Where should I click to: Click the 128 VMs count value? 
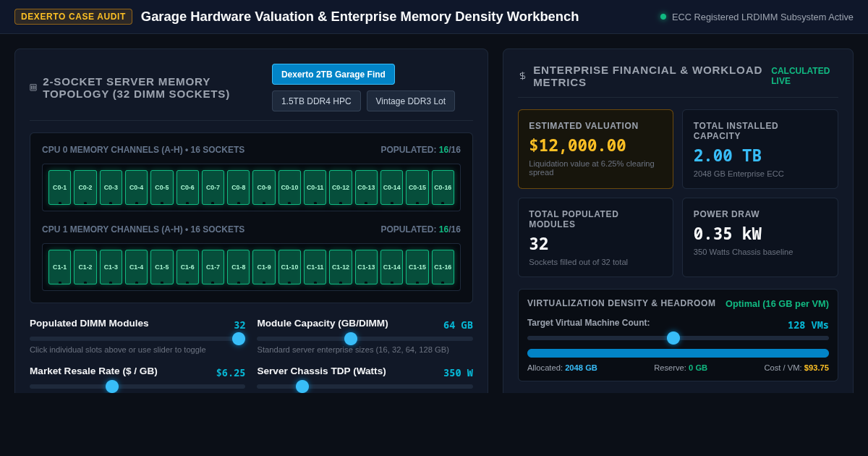point(808,325)
